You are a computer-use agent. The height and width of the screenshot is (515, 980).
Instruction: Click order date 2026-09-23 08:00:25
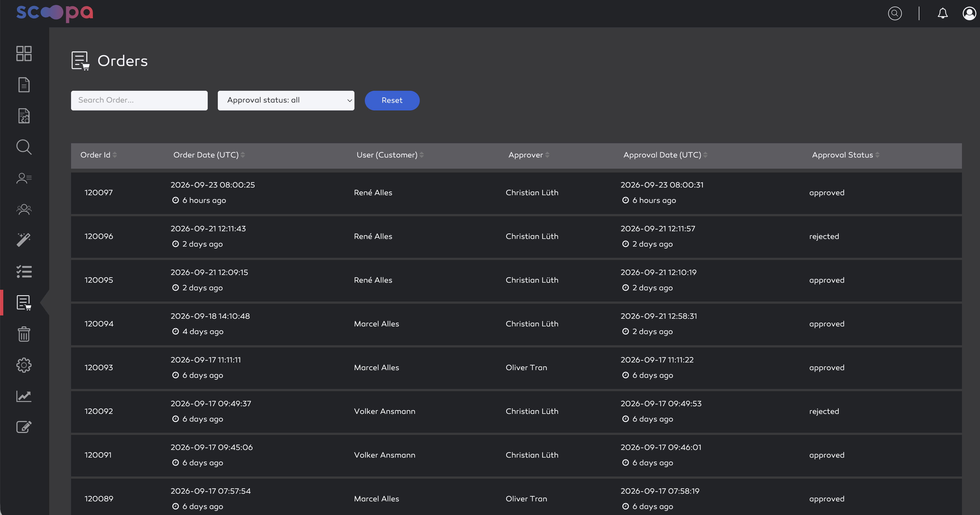(x=213, y=185)
